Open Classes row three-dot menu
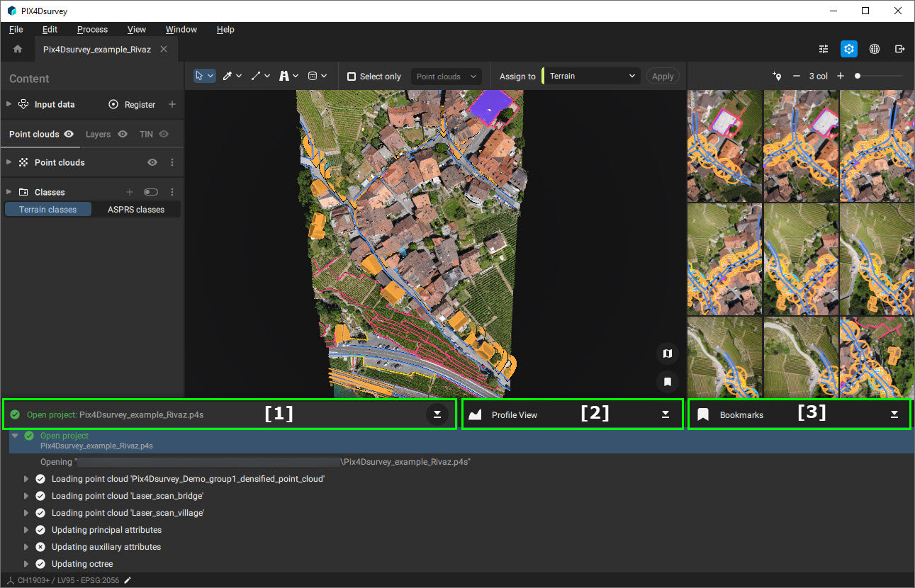 [x=172, y=192]
